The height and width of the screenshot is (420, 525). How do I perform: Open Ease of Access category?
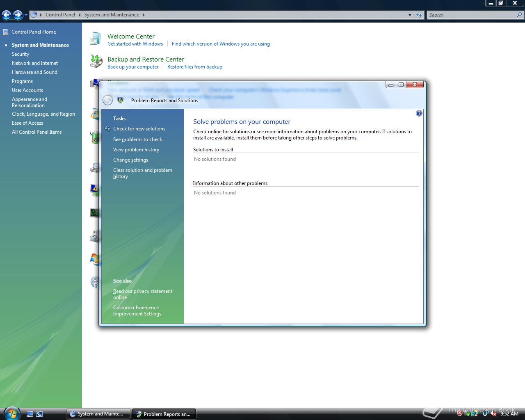point(27,123)
